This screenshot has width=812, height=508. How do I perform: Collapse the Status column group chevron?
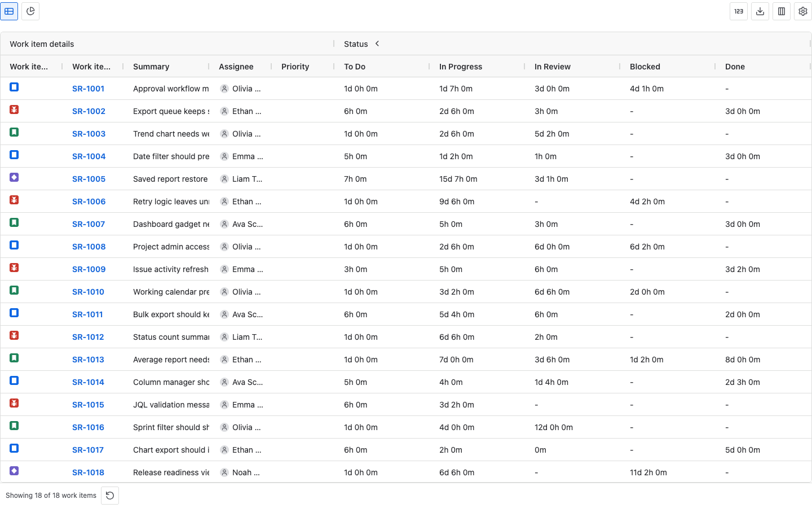click(x=377, y=43)
